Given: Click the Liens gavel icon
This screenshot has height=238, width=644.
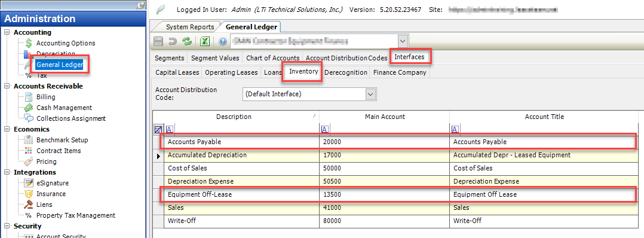Looking at the screenshot, I should [x=29, y=205].
